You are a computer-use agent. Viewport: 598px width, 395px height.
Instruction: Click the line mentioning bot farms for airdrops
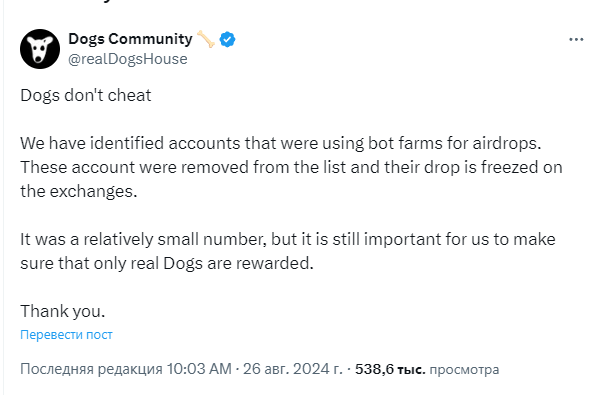(x=281, y=143)
